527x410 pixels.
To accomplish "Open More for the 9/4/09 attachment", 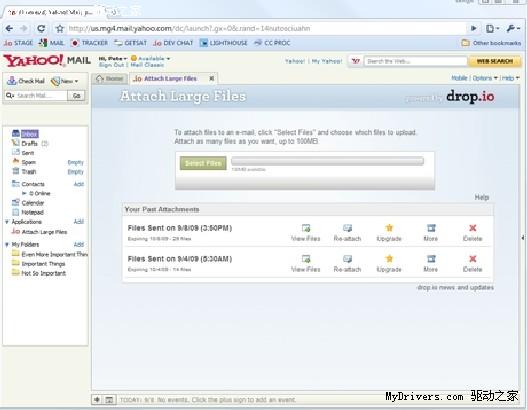I will tap(431, 264).
